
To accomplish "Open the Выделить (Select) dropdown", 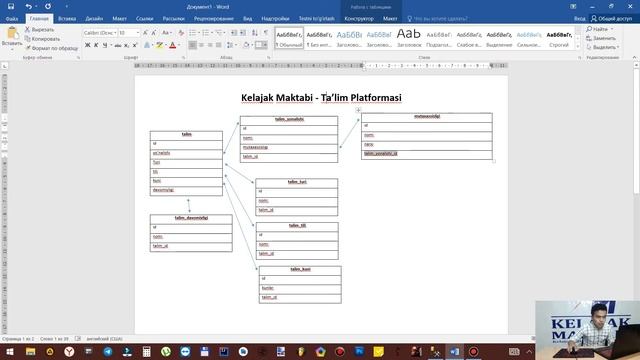I will 602,47.
